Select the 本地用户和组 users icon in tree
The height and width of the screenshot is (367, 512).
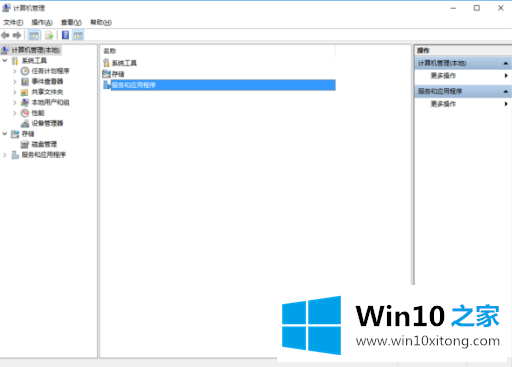coord(25,103)
